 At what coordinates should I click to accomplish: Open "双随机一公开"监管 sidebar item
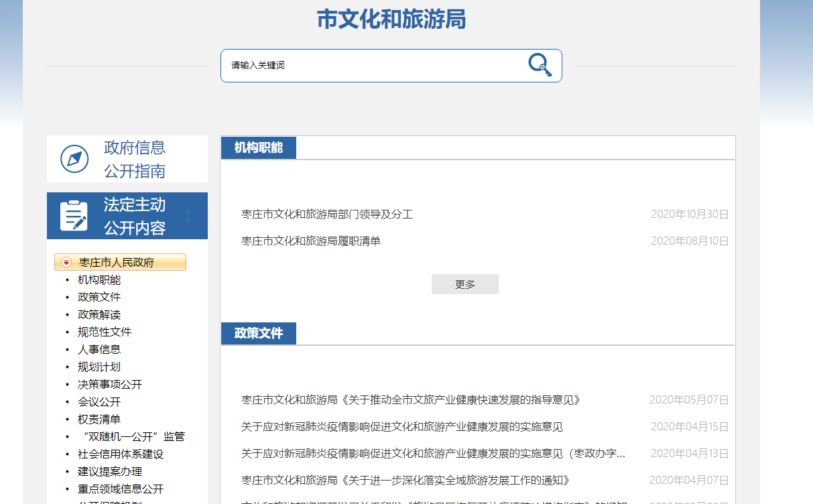(131, 436)
